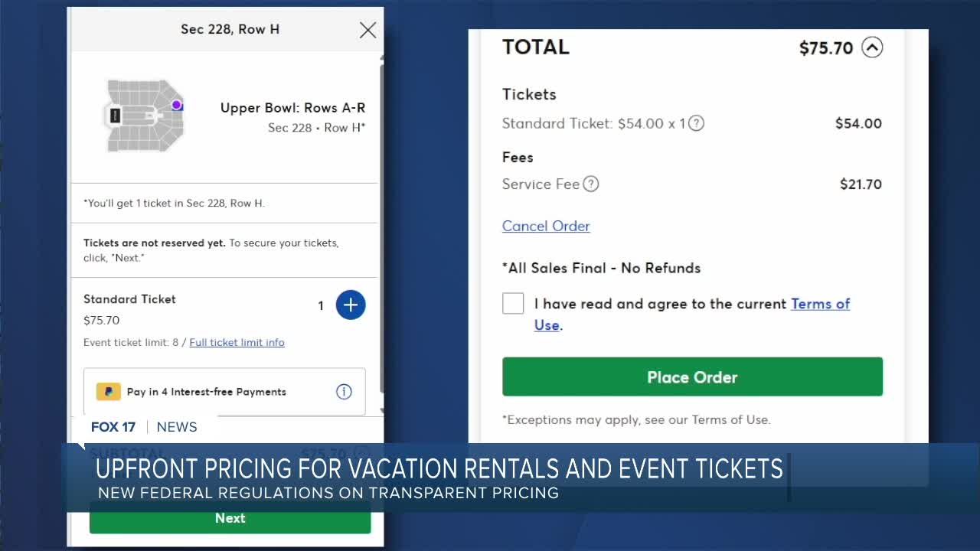
Task: Open Pay in 4 info icon
Action: pyautogui.click(x=345, y=392)
